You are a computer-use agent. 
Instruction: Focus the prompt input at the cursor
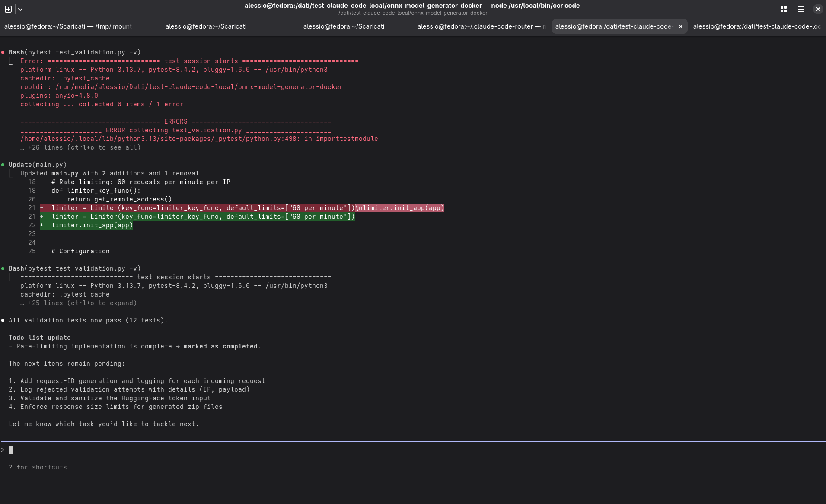(11, 450)
